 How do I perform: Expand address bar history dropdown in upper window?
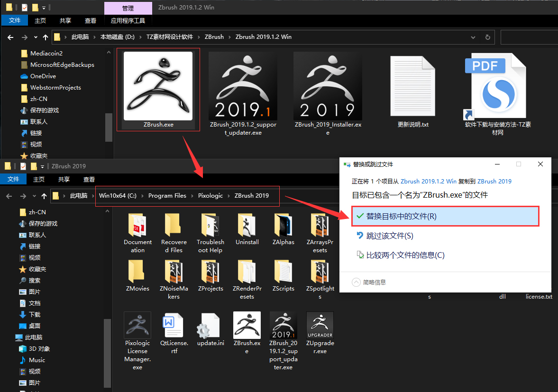pos(473,37)
